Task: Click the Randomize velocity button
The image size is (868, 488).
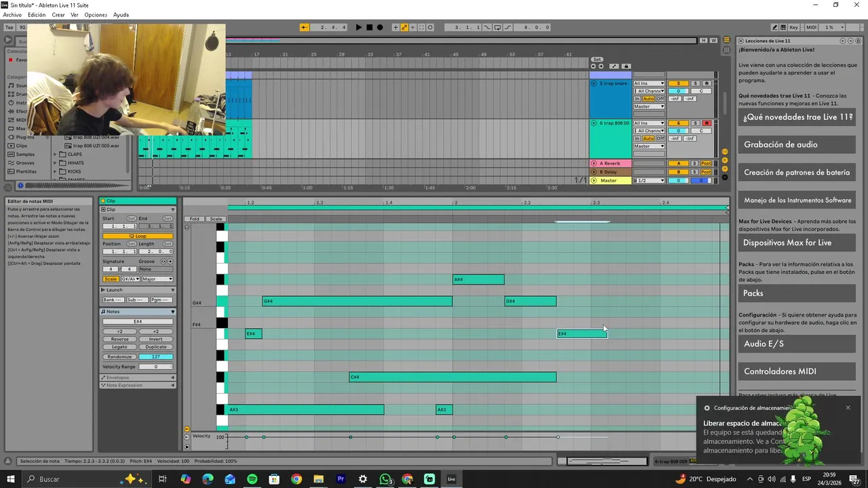Action: click(119, 357)
